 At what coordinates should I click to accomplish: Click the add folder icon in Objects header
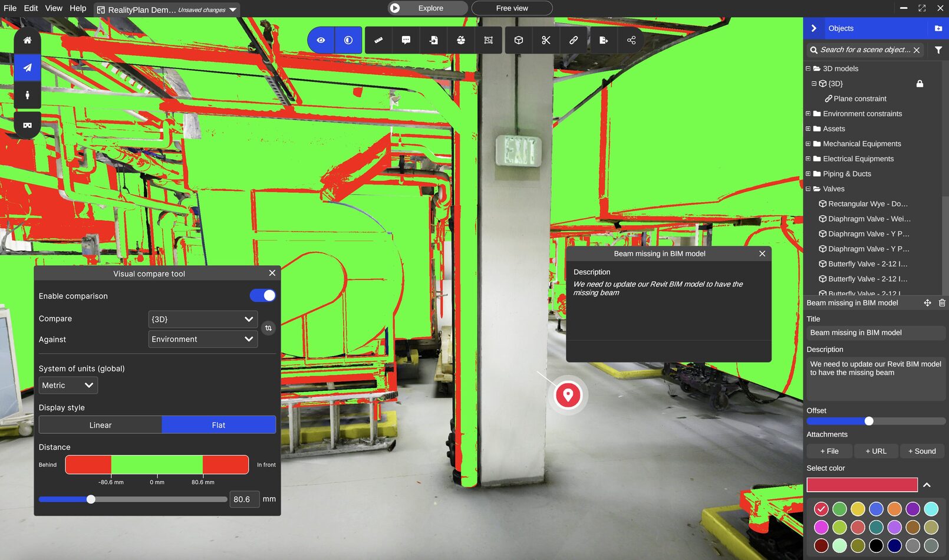938,28
